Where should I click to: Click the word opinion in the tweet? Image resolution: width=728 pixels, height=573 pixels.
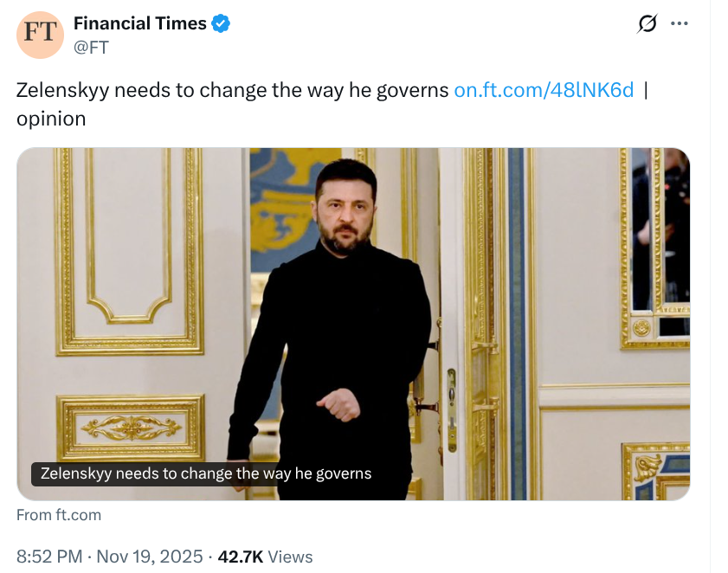(x=51, y=119)
